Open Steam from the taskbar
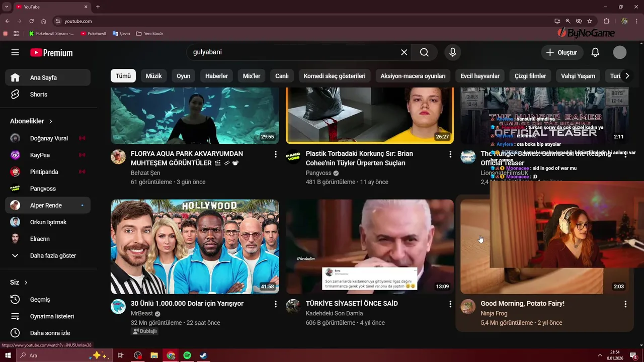The image size is (644, 362). [x=203, y=355]
